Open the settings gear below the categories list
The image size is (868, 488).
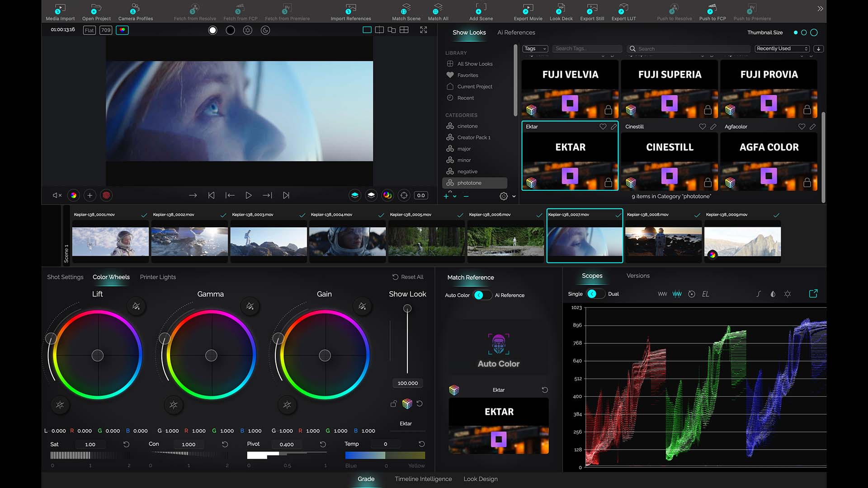(503, 196)
